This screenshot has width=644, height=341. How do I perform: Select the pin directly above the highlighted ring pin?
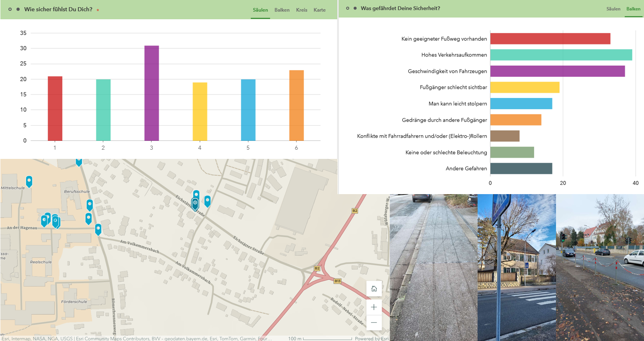pos(196,194)
